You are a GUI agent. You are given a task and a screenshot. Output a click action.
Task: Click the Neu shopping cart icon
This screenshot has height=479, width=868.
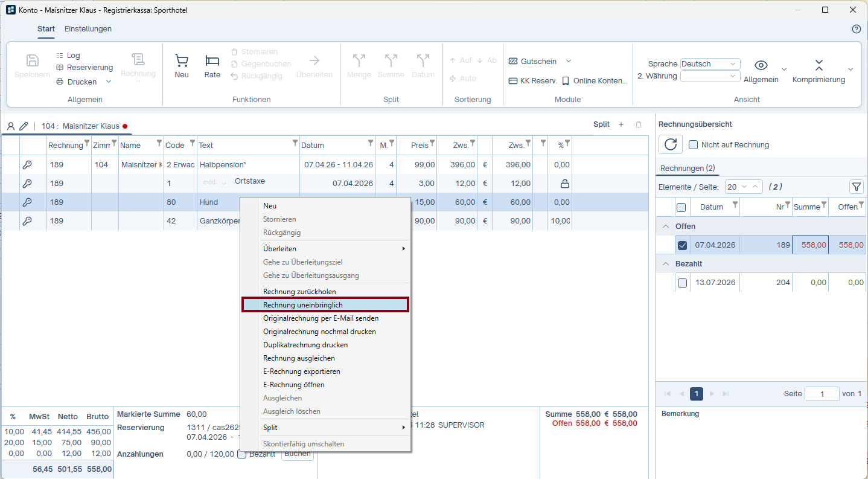[182, 60]
